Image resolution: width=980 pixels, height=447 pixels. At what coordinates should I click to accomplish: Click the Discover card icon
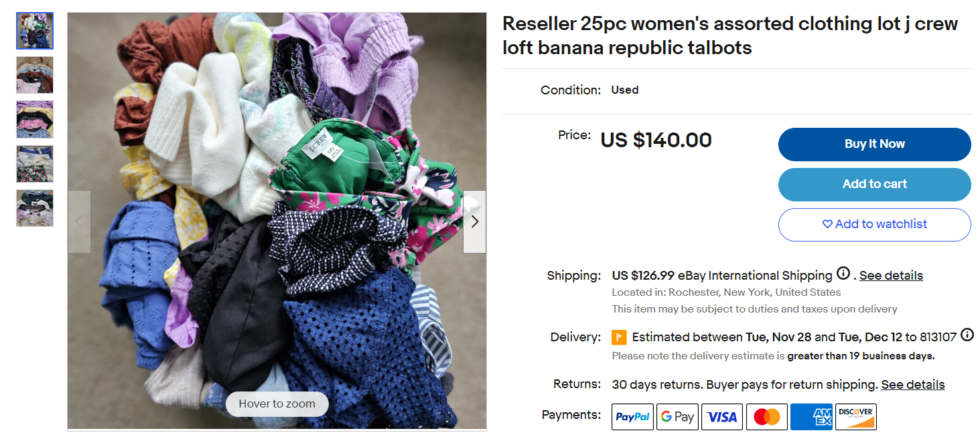(856, 417)
